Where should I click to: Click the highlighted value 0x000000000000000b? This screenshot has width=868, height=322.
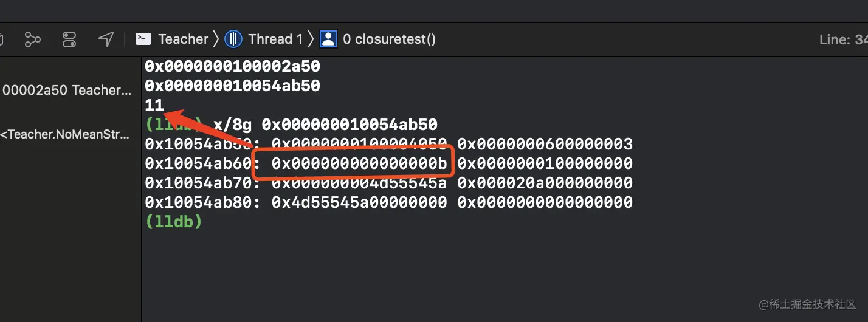359,164
